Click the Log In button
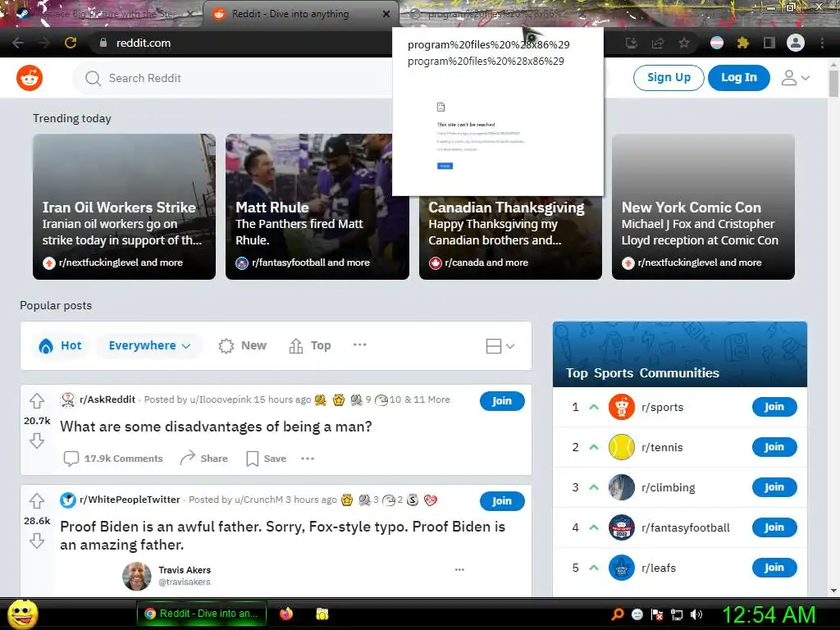The image size is (840, 630). [x=739, y=78]
